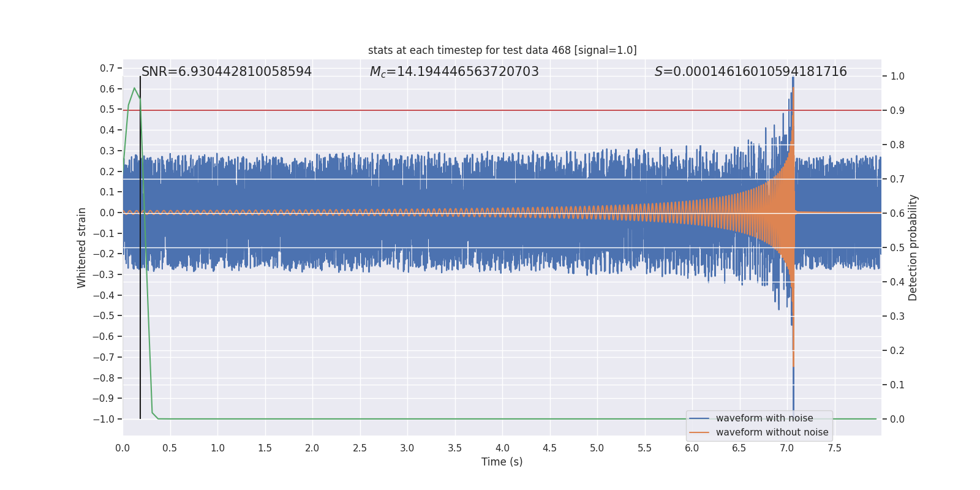Click the time-axis tick label 1.0
The image size is (980, 490).
pyautogui.click(x=217, y=448)
